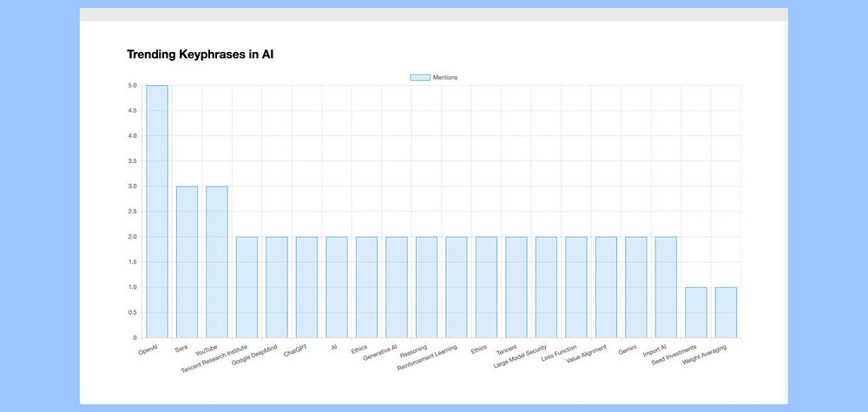Click the 5.0 value on the y-axis
Viewport: 868px width, 412px height.
point(132,85)
